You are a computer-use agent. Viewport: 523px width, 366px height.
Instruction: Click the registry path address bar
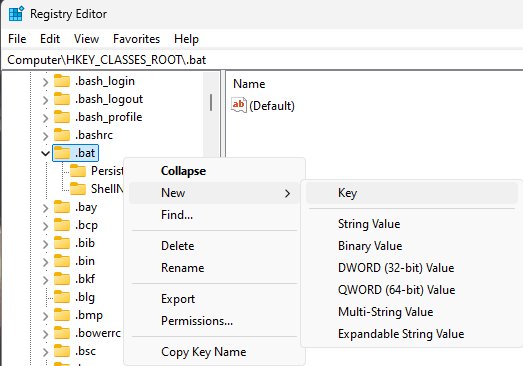click(x=263, y=60)
